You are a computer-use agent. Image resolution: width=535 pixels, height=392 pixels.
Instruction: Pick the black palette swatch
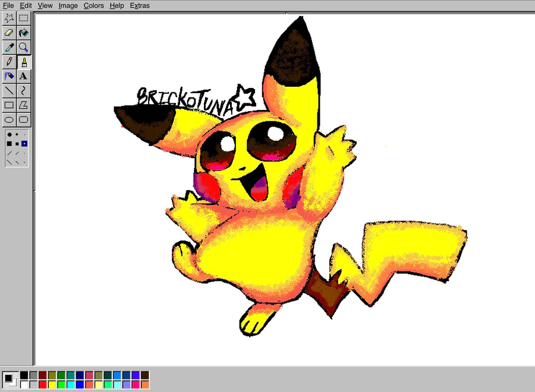click(x=24, y=375)
